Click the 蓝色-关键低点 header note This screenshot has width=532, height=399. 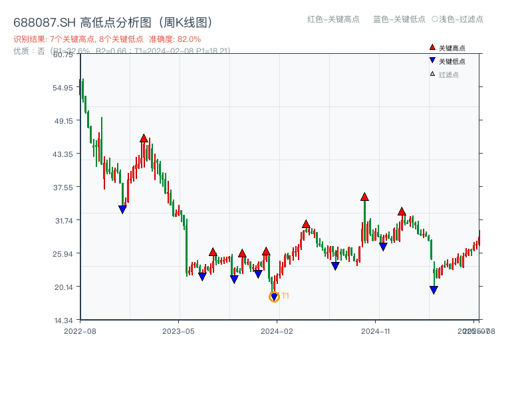[399, 19]
